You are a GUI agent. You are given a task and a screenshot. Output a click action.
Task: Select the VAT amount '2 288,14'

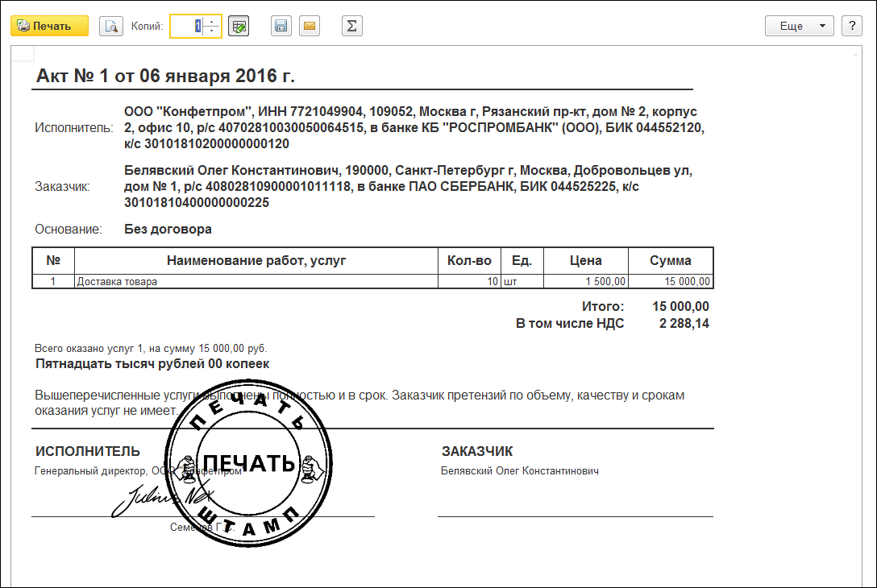click(x=684, y=323)
